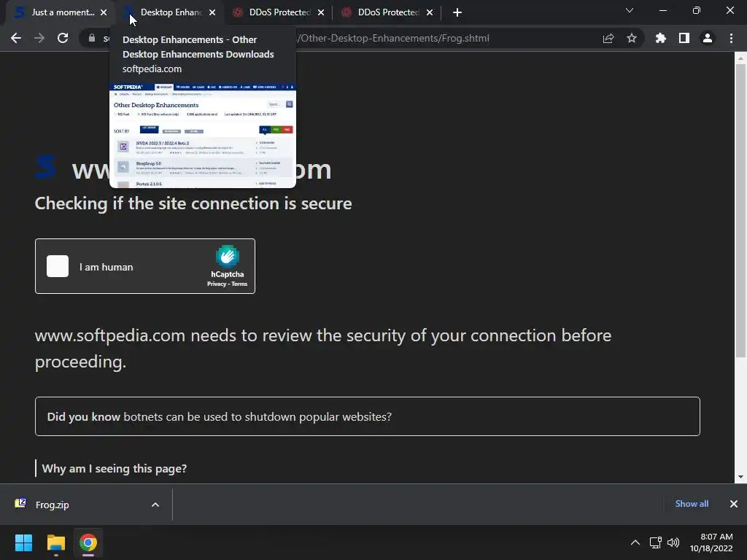Go back to the previous page
747x560 pixels.
16,38
